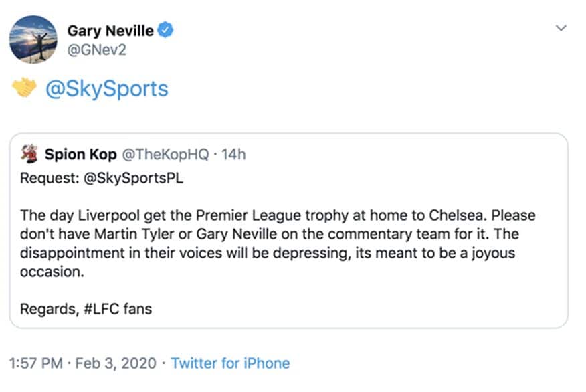Open the Twitter for iPhone source link
Image resolution: width=586 pixels, height=392 pixels.
(230, 363)
